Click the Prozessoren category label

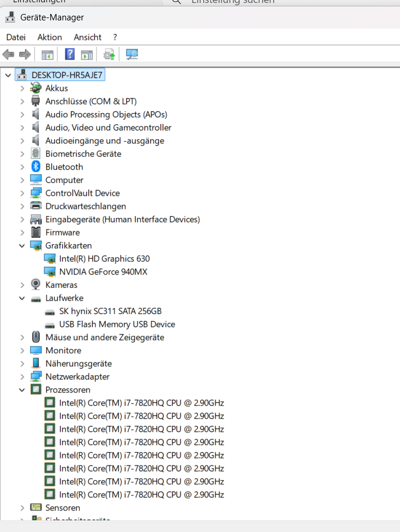68,389
